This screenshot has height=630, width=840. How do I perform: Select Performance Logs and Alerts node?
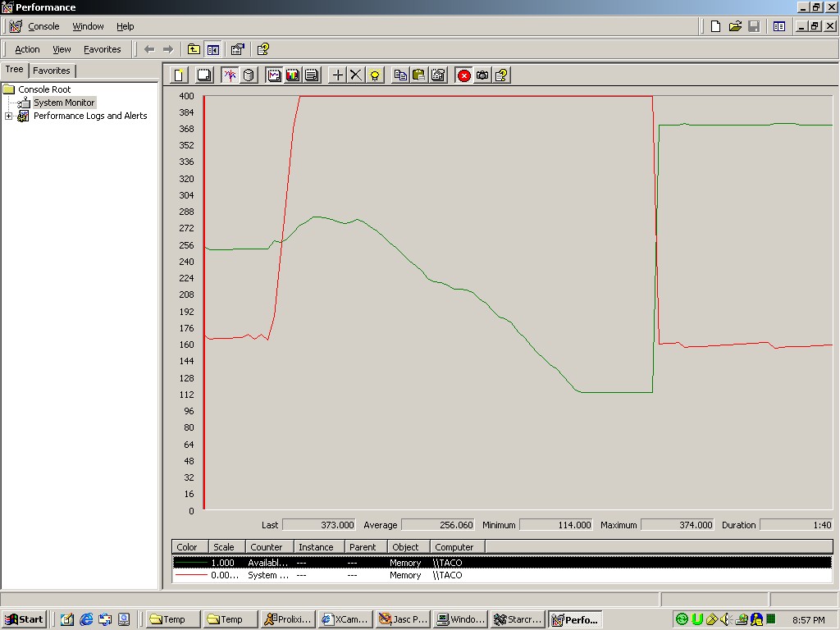pyautogui.click(x=90, y=116)
